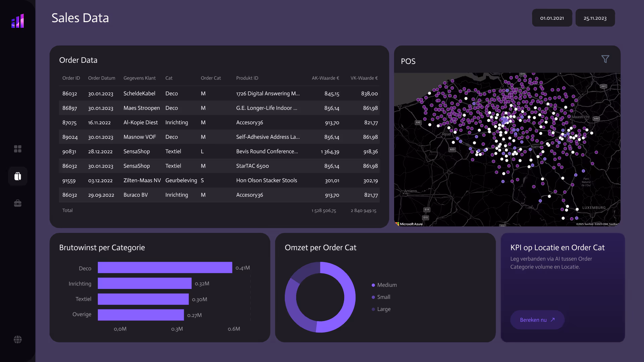
Task: Open the briefcase section in the sidebar
Action: [x=17, y=203]
